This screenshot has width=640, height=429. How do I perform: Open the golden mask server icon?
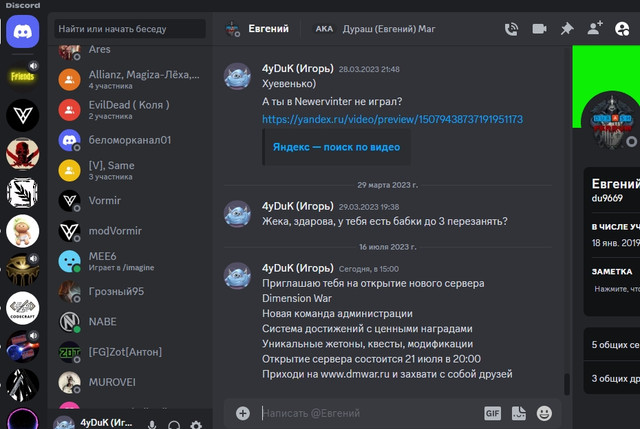(x=22, y=269)
